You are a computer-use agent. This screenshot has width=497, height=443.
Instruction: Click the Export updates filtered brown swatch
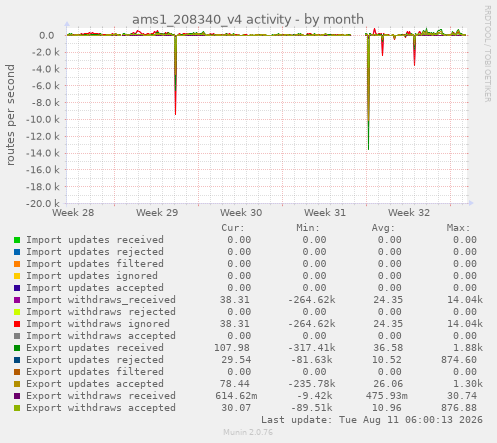(17, 372)
